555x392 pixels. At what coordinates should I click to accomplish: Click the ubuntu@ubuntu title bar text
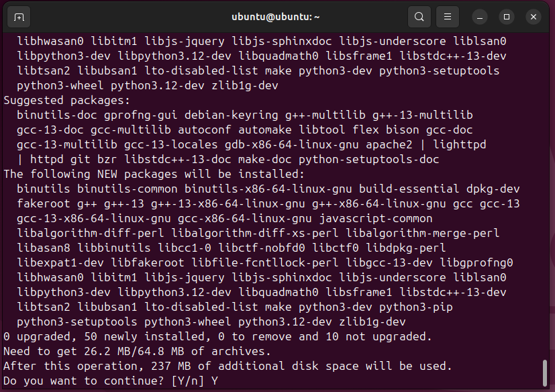pyautogui.click(x=276, y=17)
